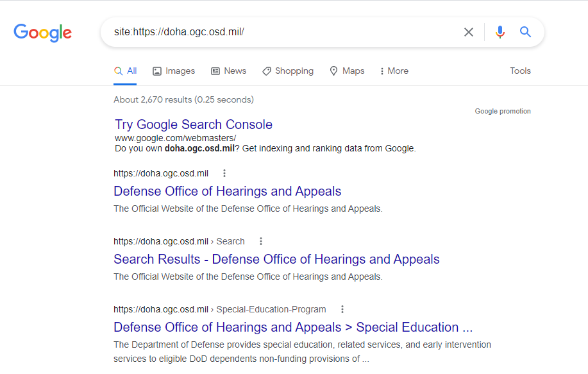
Task: Open the Shopping search tab
Action: pyautogui.click(x=287, y=71)
